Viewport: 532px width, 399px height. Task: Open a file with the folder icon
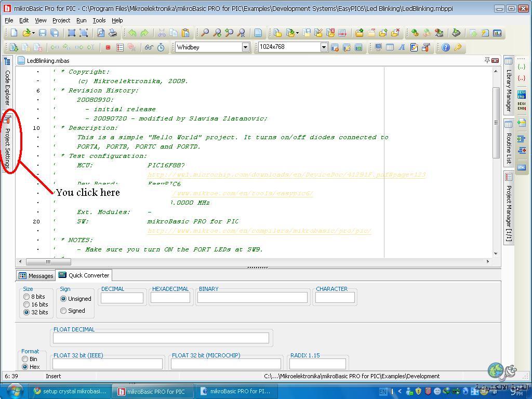pyautogui.click(x=26, y=33)
